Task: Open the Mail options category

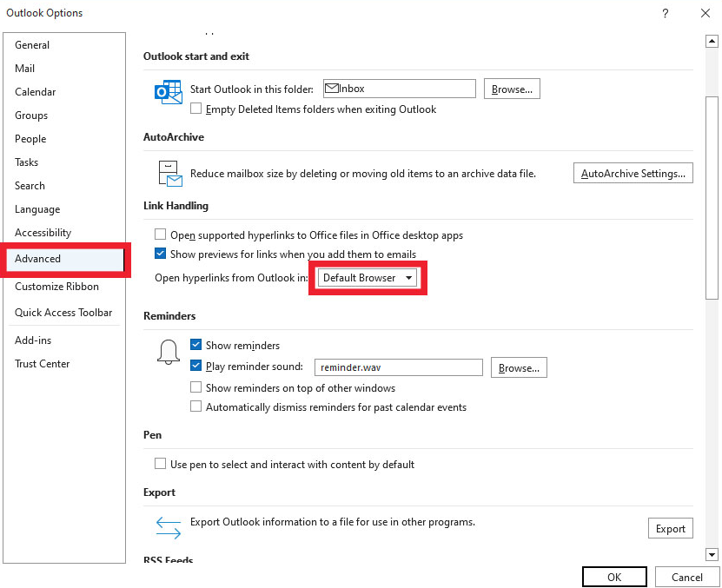Action: click(64, 68)
